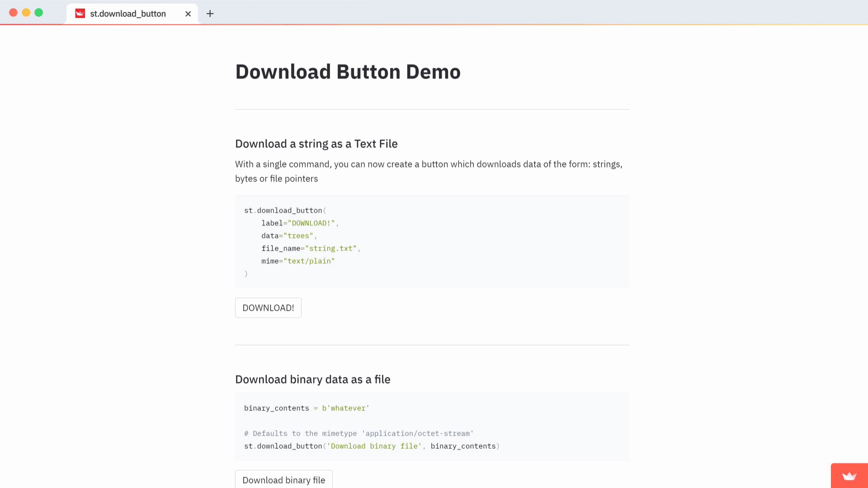Click the heading Download a string as a Text File
Image resolution: width=868 pixels, height=488 pixels.
(316, 144)
